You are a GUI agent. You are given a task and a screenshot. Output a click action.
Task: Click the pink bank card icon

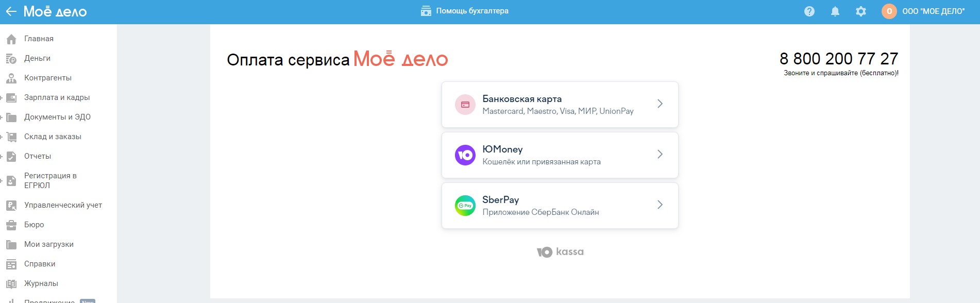[465, 105]
